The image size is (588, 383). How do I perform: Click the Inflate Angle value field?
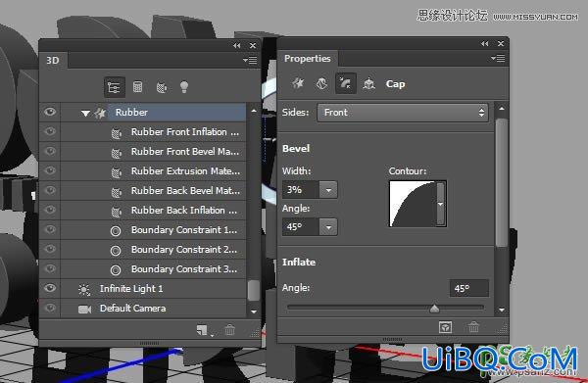(469, 288)
